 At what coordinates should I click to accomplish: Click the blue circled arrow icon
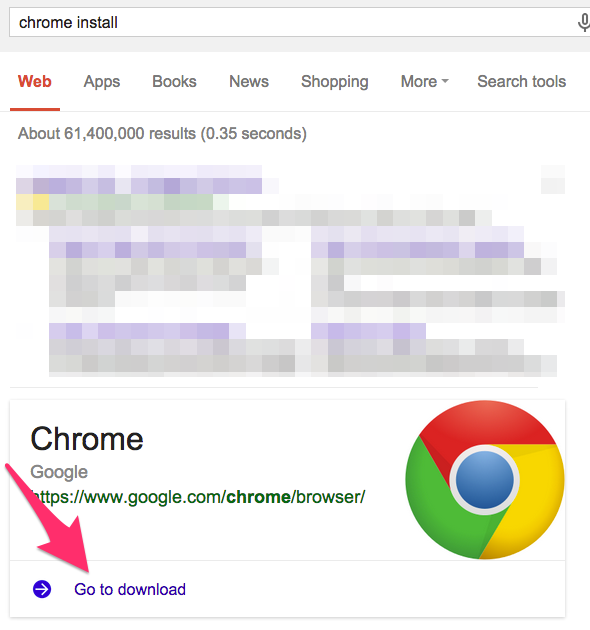tap(42, 589)
